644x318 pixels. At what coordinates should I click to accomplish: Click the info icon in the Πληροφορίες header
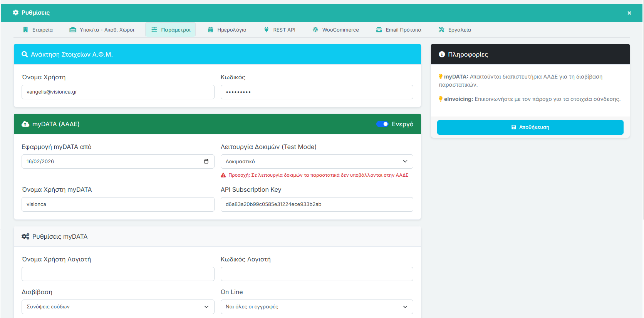tap(442, 55)
